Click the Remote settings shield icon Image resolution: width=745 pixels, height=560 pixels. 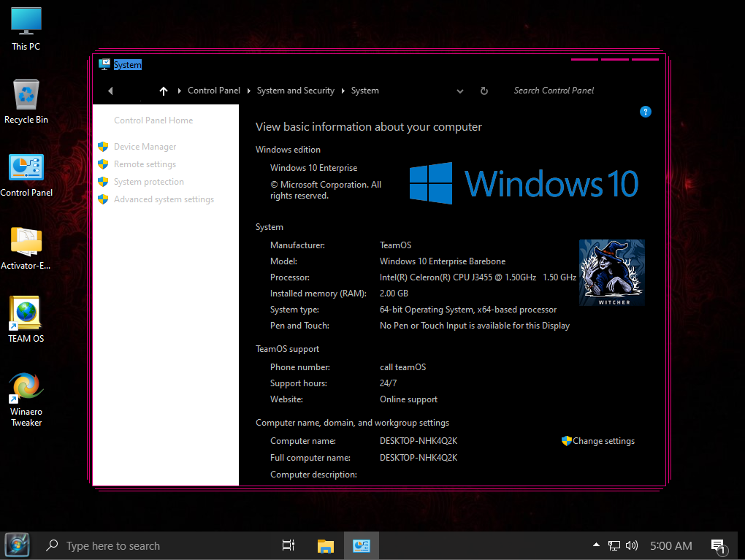pyautogui.click(x=103, y=164)
